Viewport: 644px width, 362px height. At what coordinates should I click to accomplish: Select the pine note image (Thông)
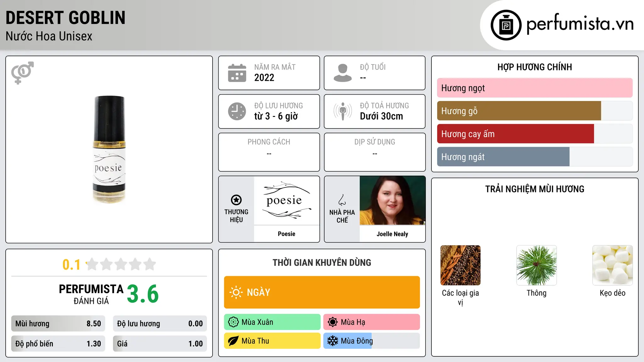536,265
